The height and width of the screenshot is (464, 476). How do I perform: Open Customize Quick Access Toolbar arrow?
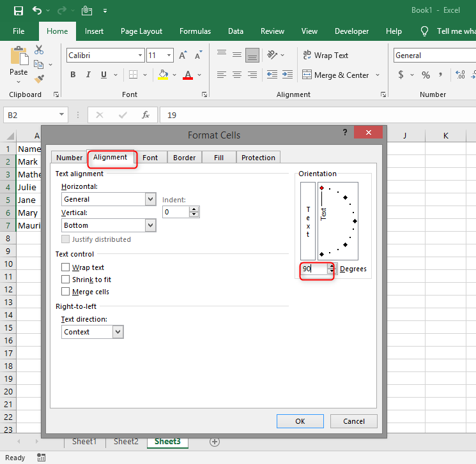[x=105, y=11]
